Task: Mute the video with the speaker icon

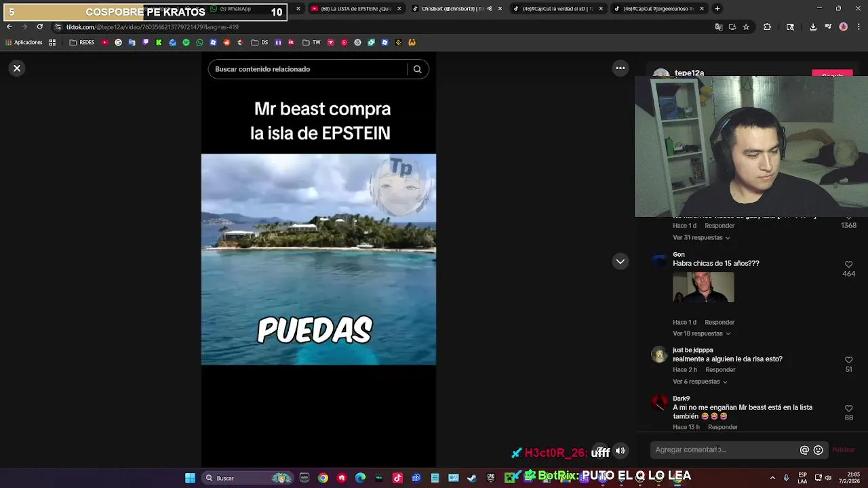Action: coord(620,451)
